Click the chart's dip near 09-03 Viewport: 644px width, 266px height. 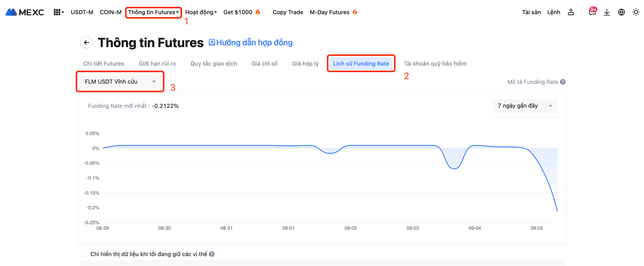[x=454, y=168]
